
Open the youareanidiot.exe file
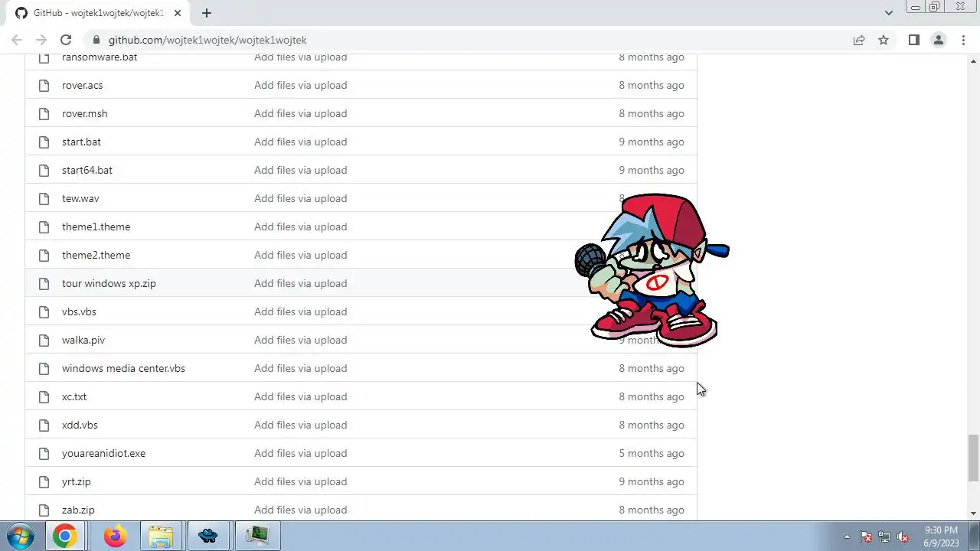[103, 453]
